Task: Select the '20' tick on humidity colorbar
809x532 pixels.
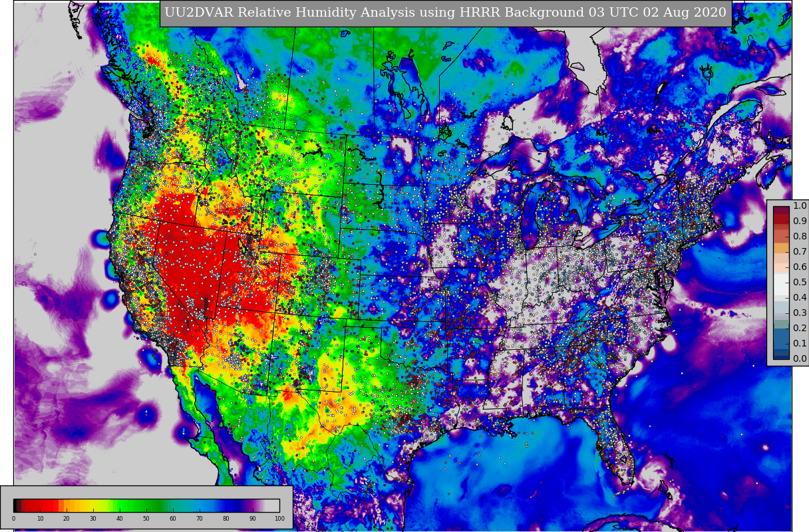Action: 67,519
